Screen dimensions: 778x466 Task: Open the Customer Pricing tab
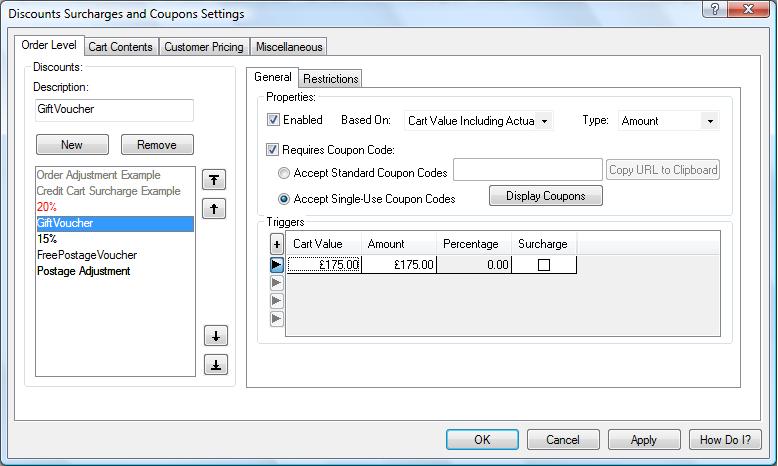tap(204, 47)
